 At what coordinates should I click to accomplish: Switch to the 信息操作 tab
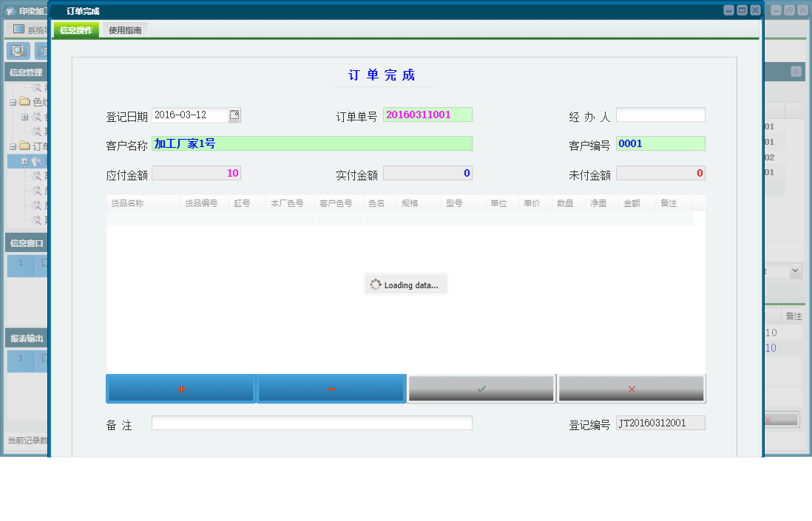point(76,30)
